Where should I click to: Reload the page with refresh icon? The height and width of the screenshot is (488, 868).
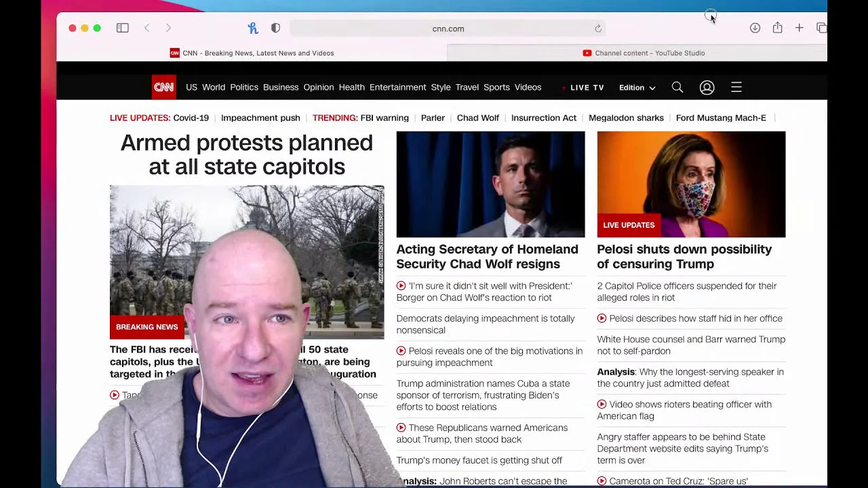point(598,28)
